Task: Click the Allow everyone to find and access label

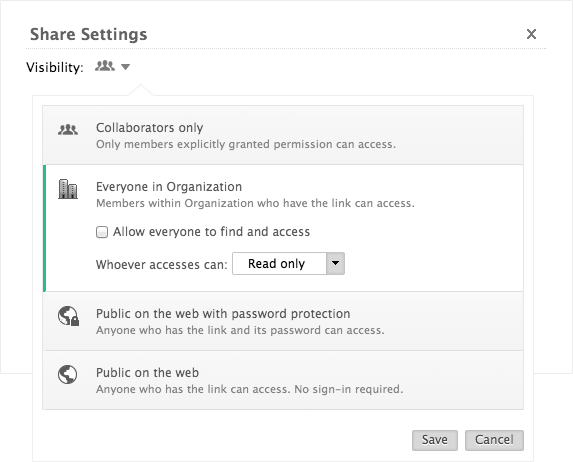Action: (211, 232)
